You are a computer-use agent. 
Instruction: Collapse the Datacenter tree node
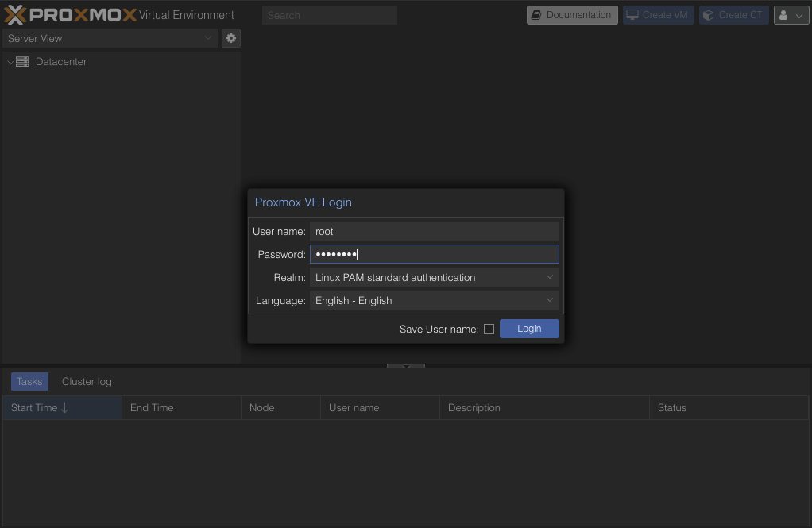pyautogui.click(x=10, y=62)
